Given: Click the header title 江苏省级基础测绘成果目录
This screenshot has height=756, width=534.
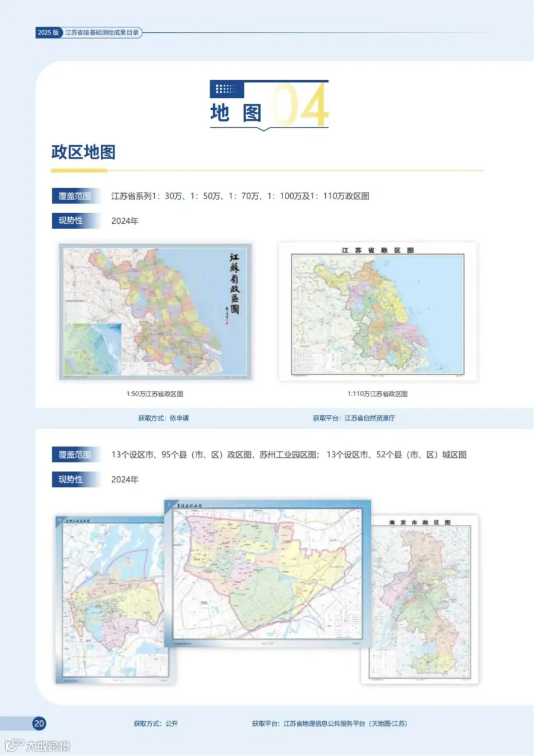Looking at the screenshot, I should coord(101,33).
